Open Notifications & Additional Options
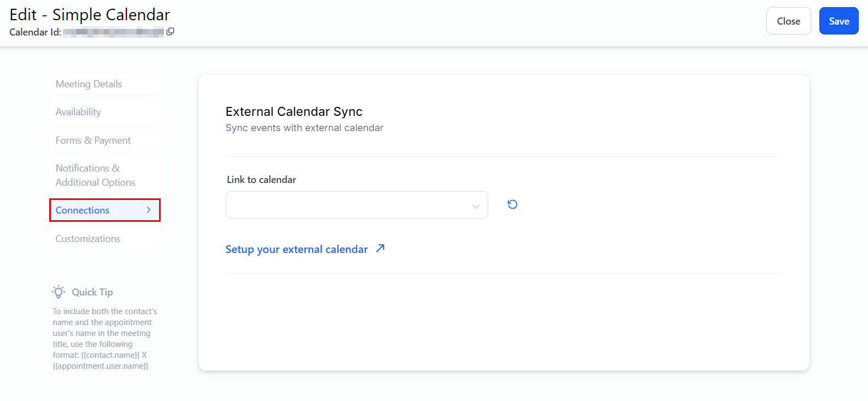Image resolution: width=868 pixels, height=401 pixels. (95, 175)
